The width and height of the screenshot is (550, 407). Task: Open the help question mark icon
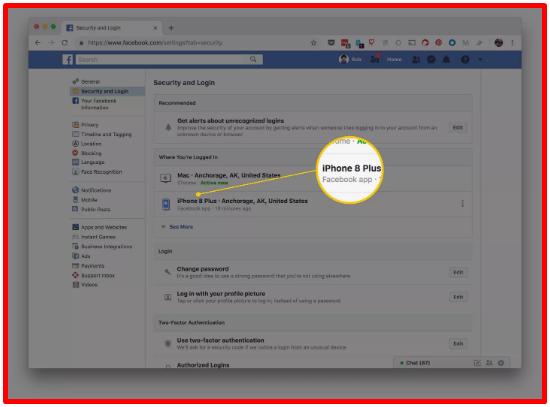[x=465, y=59]
